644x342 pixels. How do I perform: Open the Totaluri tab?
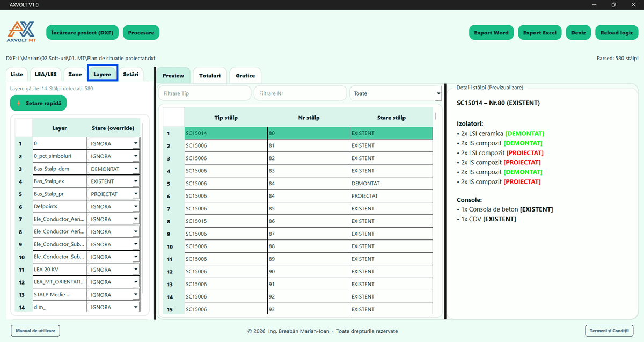[x=210, y=76]
